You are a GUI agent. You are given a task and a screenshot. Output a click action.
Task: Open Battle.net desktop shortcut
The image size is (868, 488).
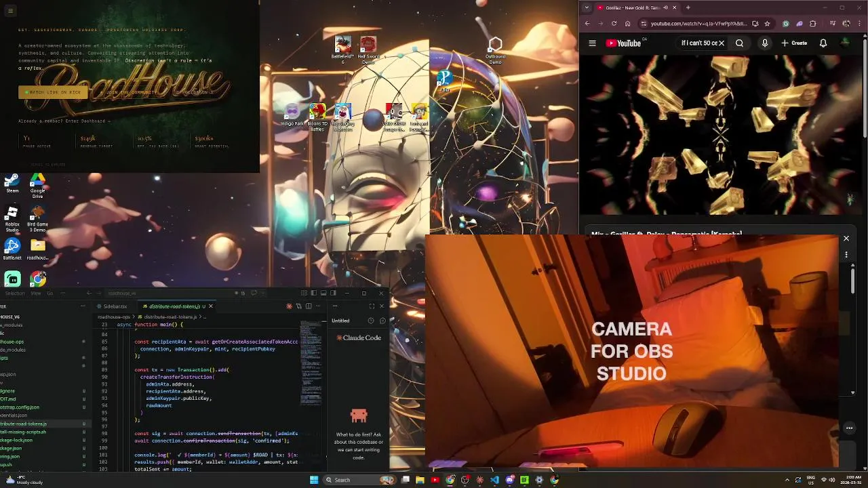tap(12, 249)
